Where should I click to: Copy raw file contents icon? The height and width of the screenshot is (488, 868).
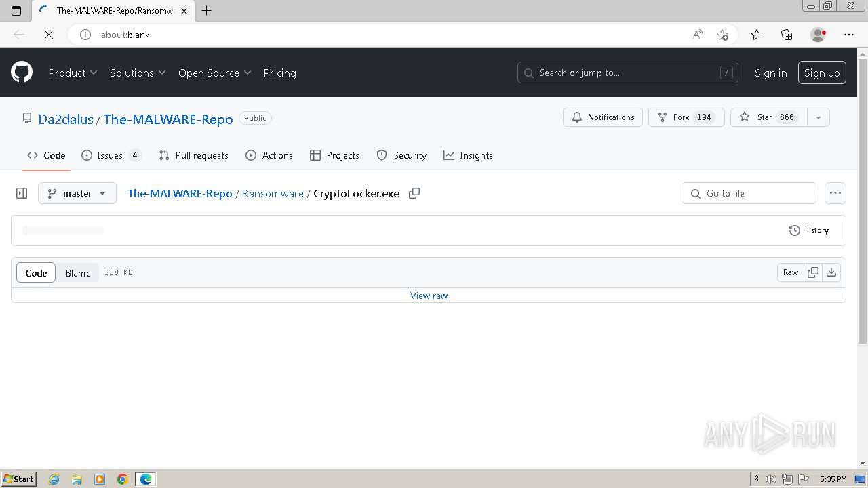click(813, 272)
